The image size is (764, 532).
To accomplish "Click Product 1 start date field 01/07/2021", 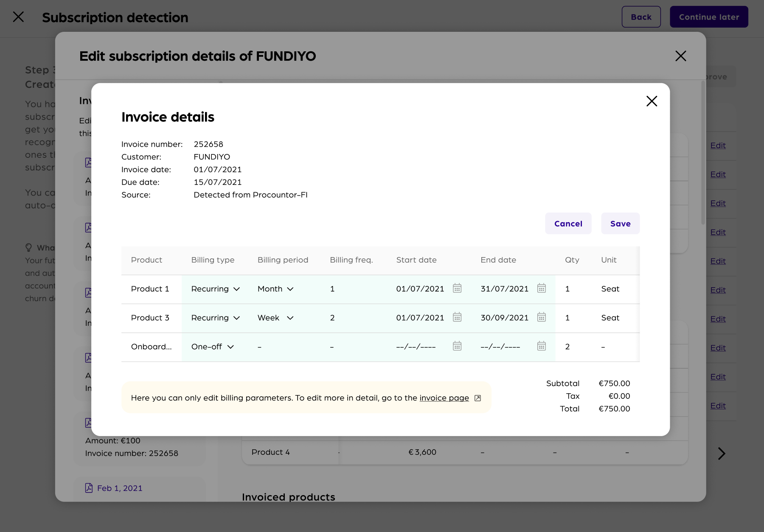I will pyautogui.click(x=420, y=289).
